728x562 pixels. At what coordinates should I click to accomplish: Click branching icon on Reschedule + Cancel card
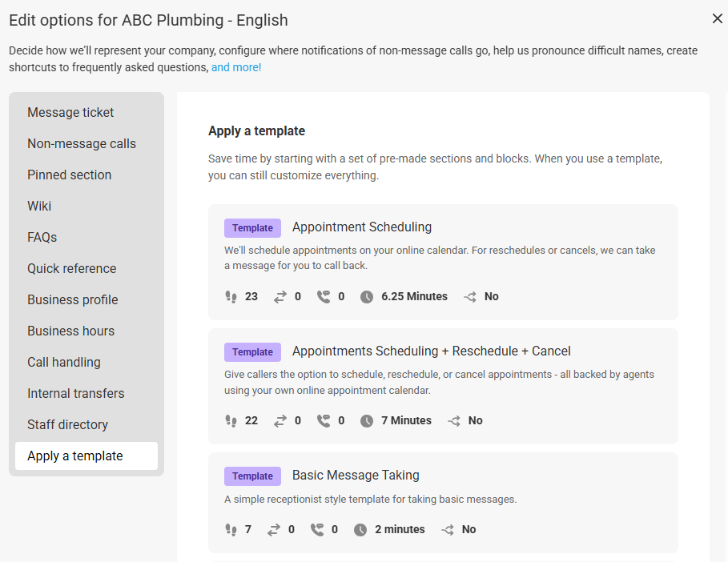(453, 421)
